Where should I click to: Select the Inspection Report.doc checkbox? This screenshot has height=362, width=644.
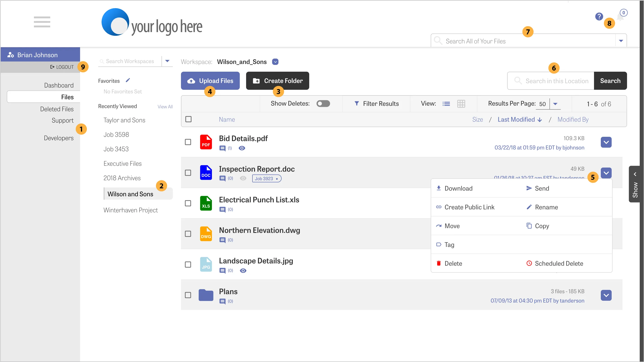click(188, 173)
